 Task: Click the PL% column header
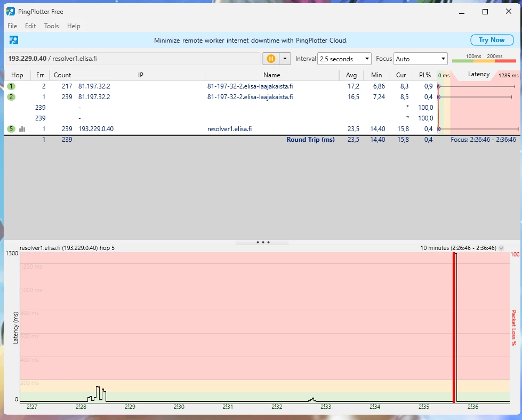(x=425, y=75)
